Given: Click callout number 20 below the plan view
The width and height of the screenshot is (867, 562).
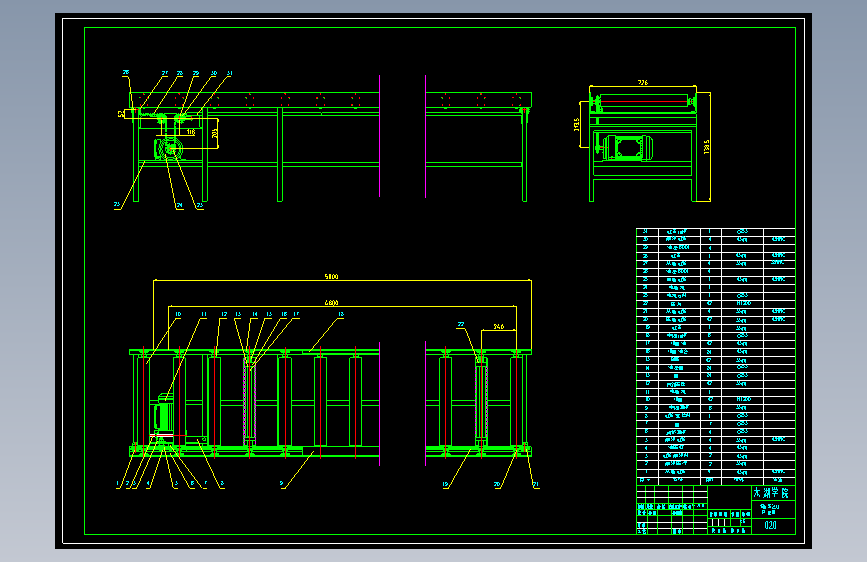Looking at the screenshot, I should tap(497, 485).
